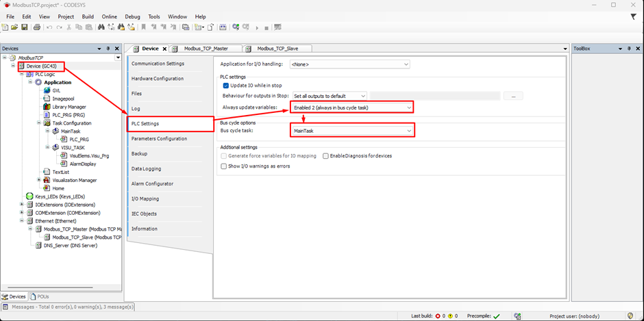Screen dimensions: 644x321
Task: Open Application for I/O handling dropdown
Action: tap(349, 64)
